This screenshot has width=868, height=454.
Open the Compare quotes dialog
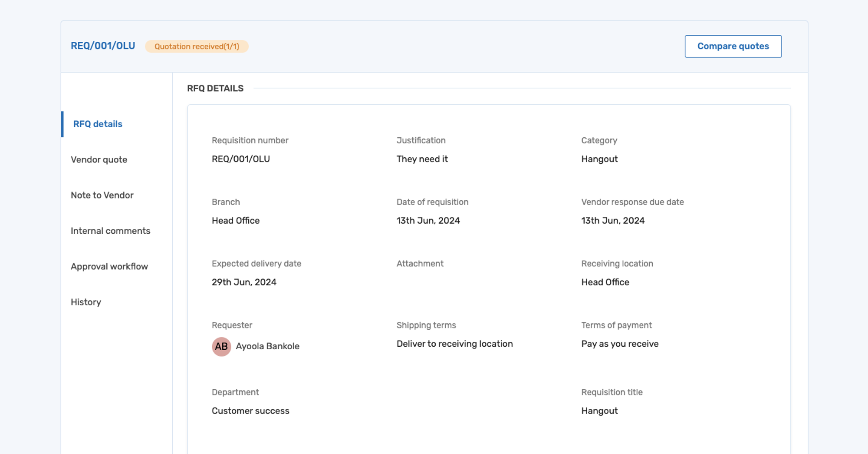(x=733, y=46)
